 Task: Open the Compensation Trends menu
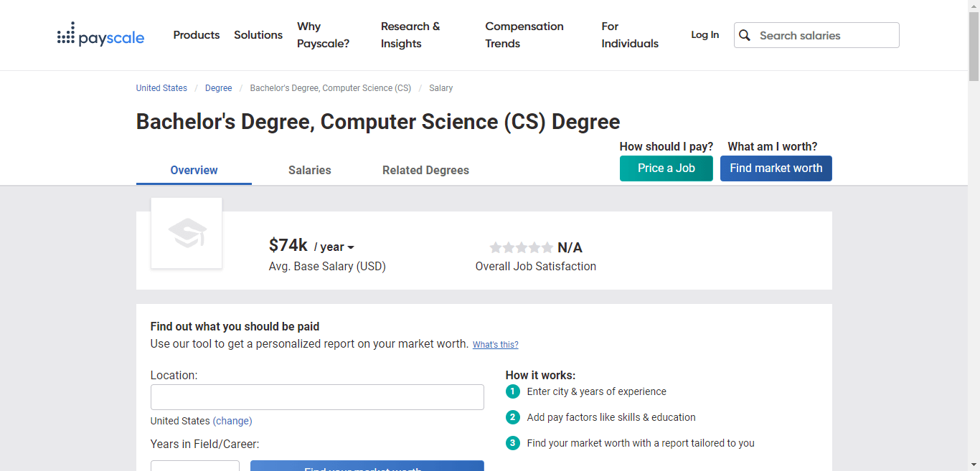tap(524, 34)
